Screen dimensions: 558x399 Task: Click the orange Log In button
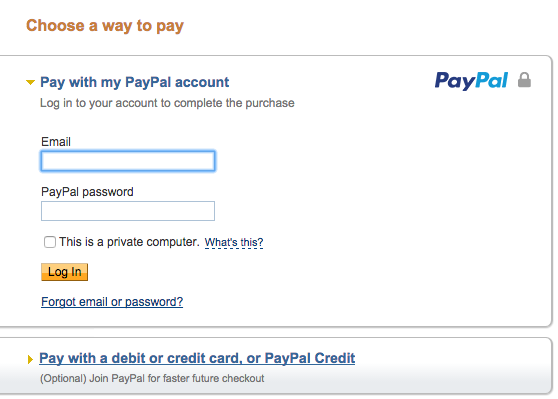64,272
